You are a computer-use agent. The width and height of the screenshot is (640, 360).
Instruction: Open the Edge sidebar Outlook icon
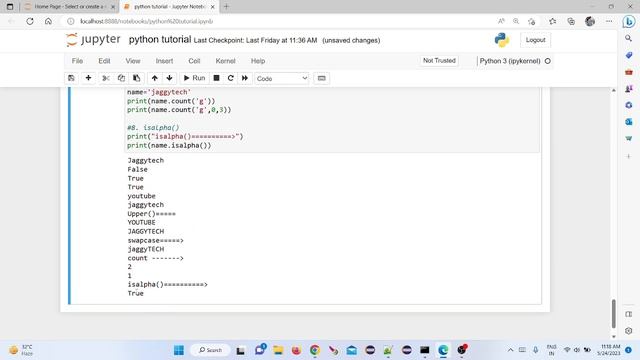(629, 122)
